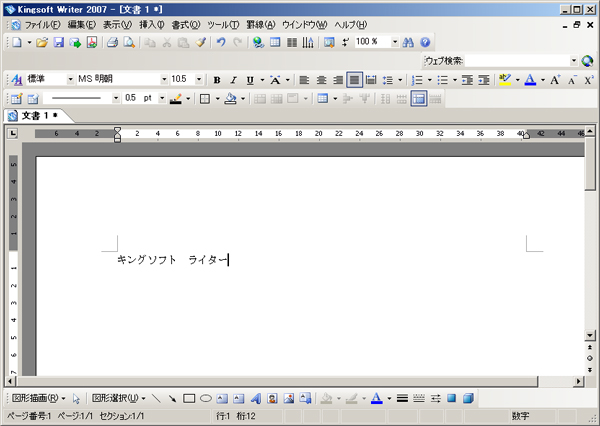The height and width of the screenshot is (426, 600).
Task: Toggle select objects pointer tool
Action: [x=76, y=398]
